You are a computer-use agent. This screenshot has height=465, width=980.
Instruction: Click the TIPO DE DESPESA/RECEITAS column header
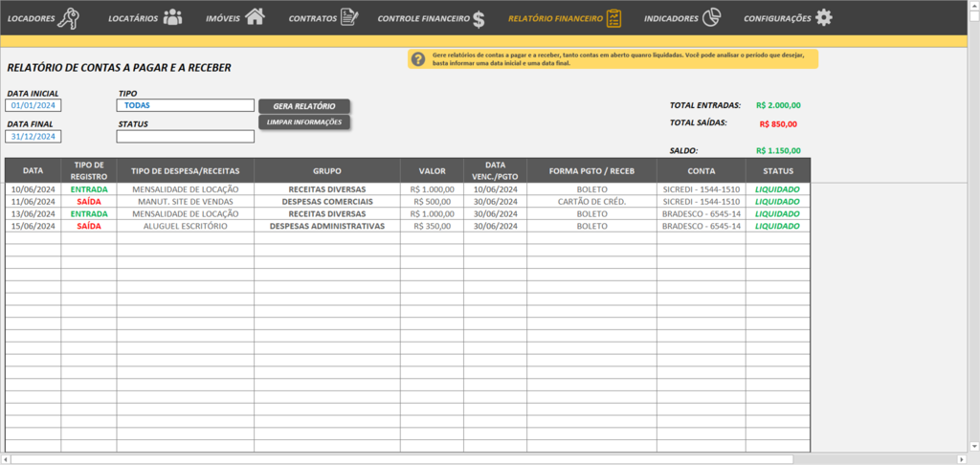185,170
